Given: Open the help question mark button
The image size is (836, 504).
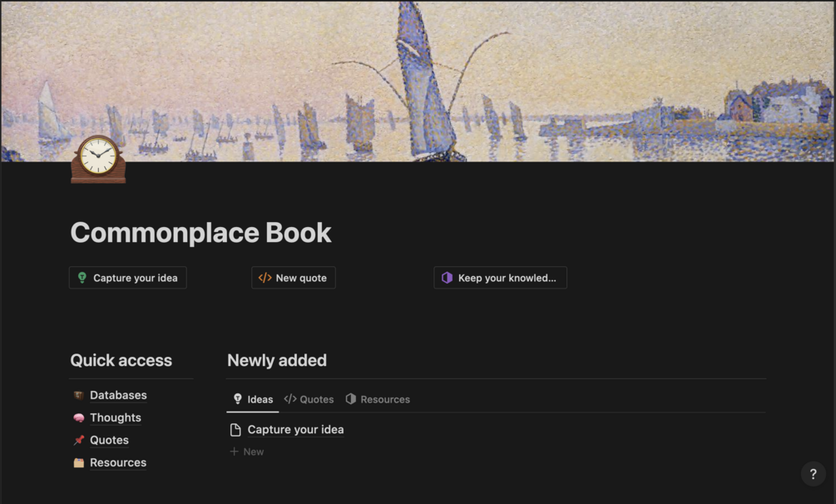Looking at the screenshot, I should pos(813,473).
